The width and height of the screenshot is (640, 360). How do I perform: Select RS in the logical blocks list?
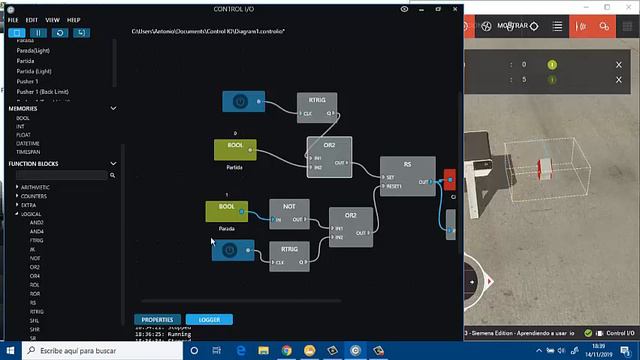tap(33, 303)
